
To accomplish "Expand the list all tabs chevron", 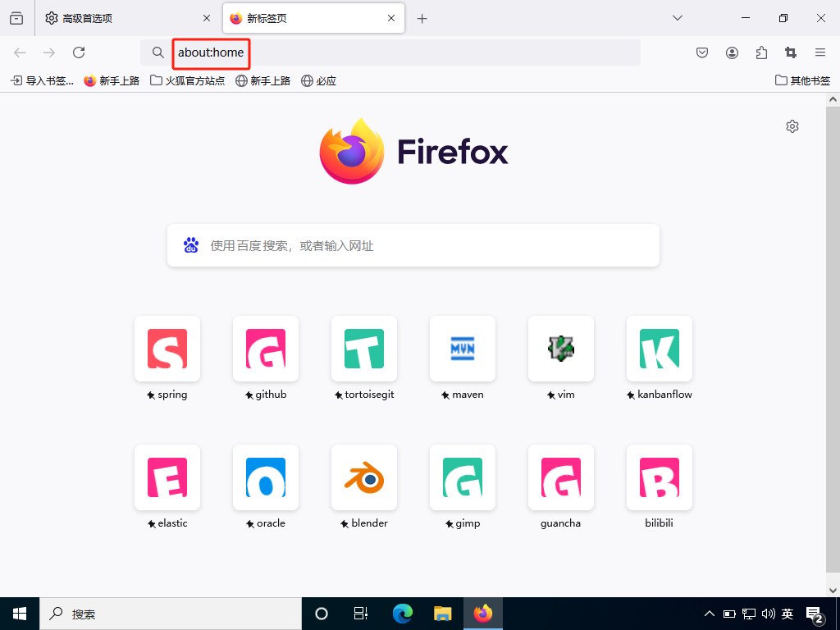I will (x=677, y=18).
